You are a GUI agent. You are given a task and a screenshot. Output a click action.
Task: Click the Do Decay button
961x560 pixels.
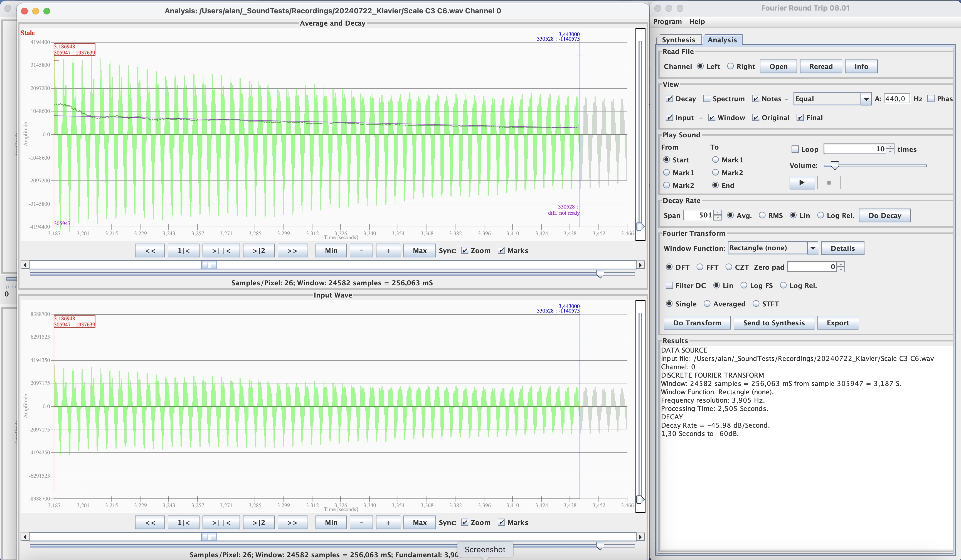point(884,215)
